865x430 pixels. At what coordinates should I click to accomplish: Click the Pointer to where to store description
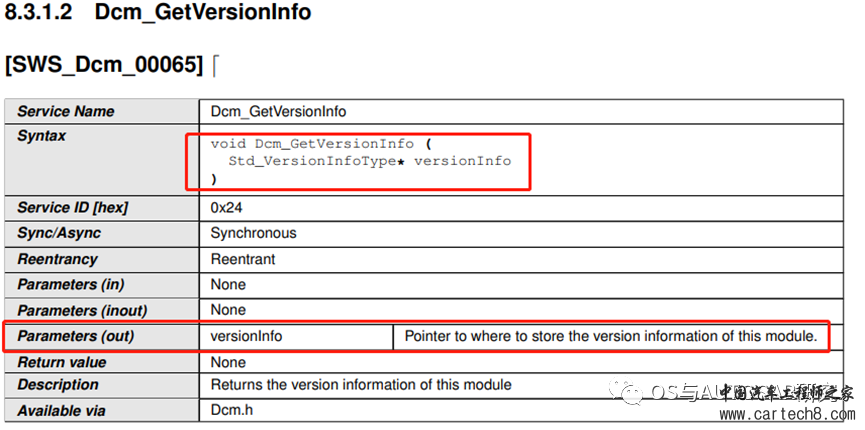pyautogui.click(x=611, y=336)
